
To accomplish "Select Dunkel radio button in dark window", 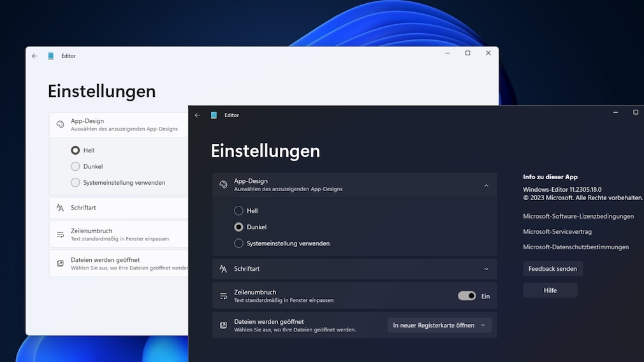I will click(x=238, y=227).
